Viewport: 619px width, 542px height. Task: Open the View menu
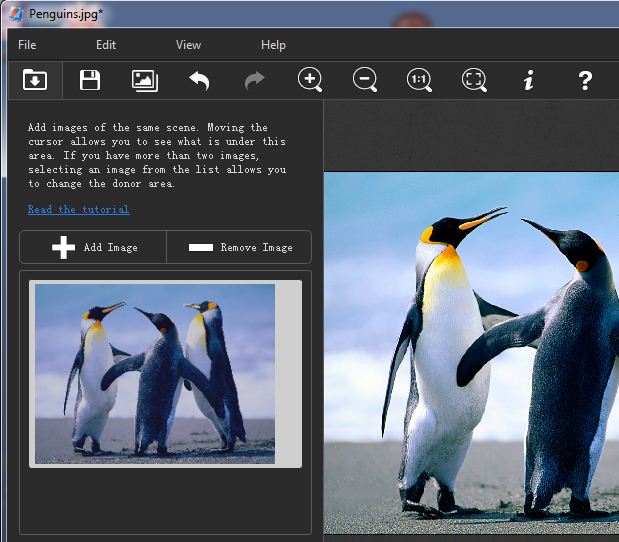coord(188,45)
